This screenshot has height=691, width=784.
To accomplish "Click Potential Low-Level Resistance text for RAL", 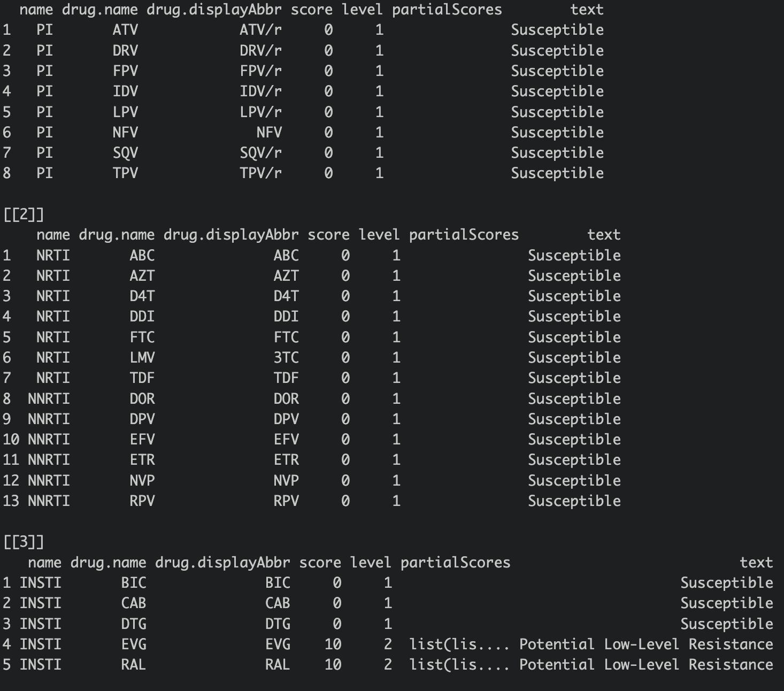I will coord(646,665).
